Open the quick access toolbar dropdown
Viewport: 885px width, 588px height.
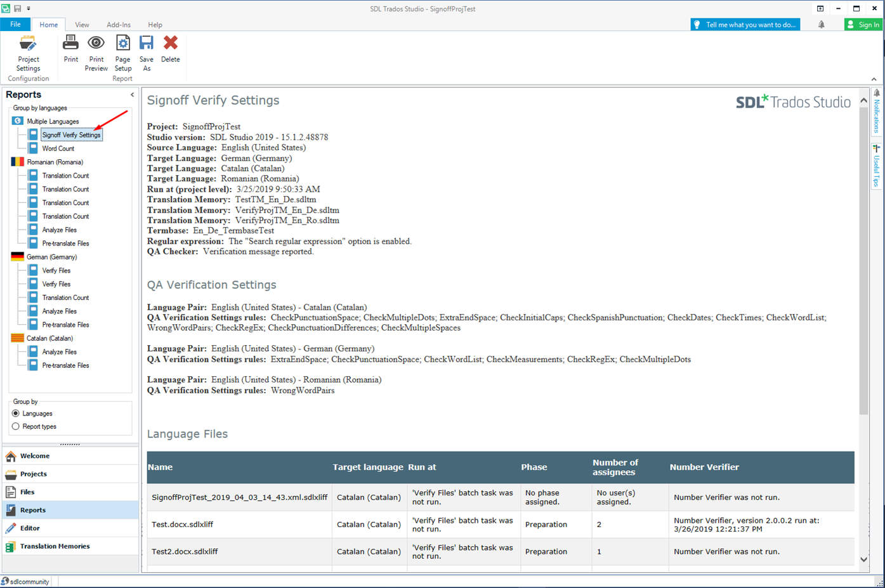29,9
